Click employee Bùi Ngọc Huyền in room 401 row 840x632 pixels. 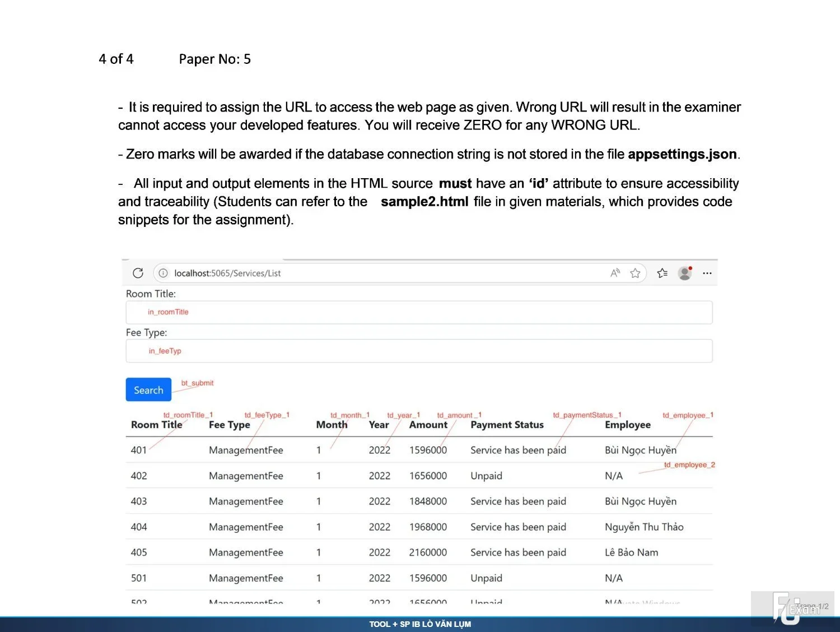click(641, 450)
